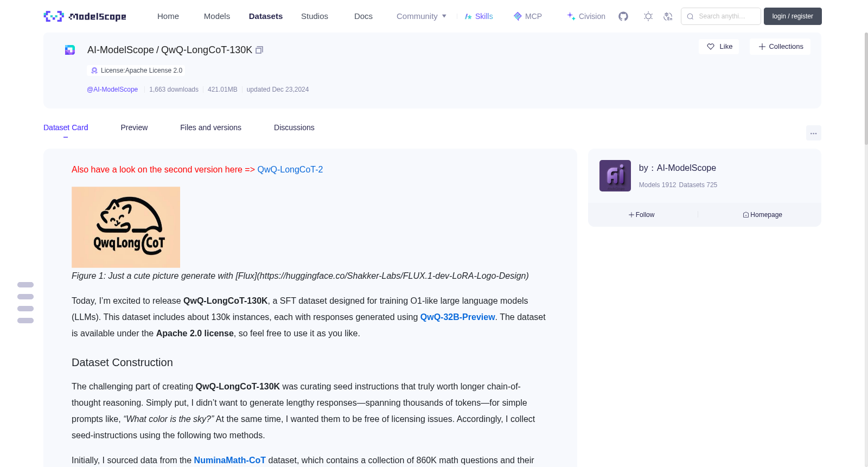Click the "updated Dec 23,2024" text
The height and width of the screenshot is (467, 868).
[x=278, y=89]
